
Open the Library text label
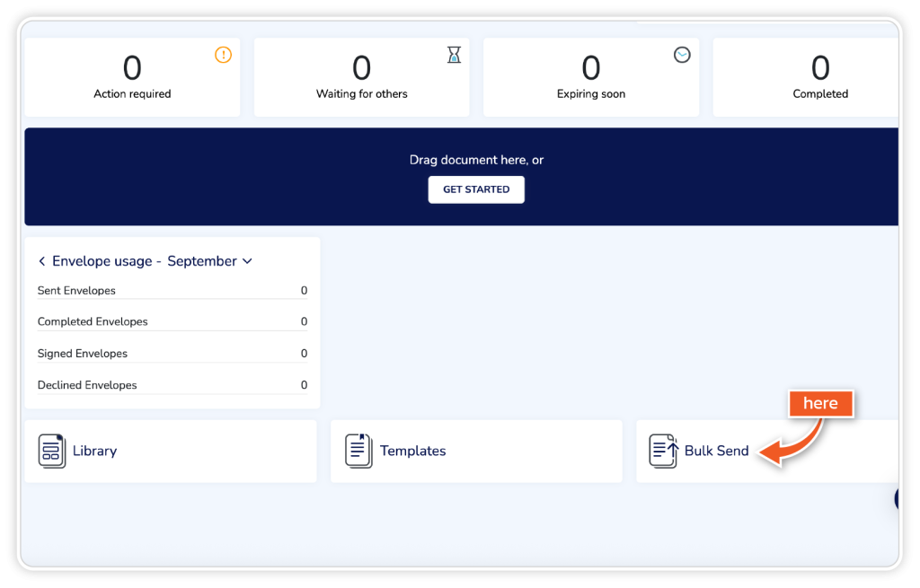[x=94, y=451]
